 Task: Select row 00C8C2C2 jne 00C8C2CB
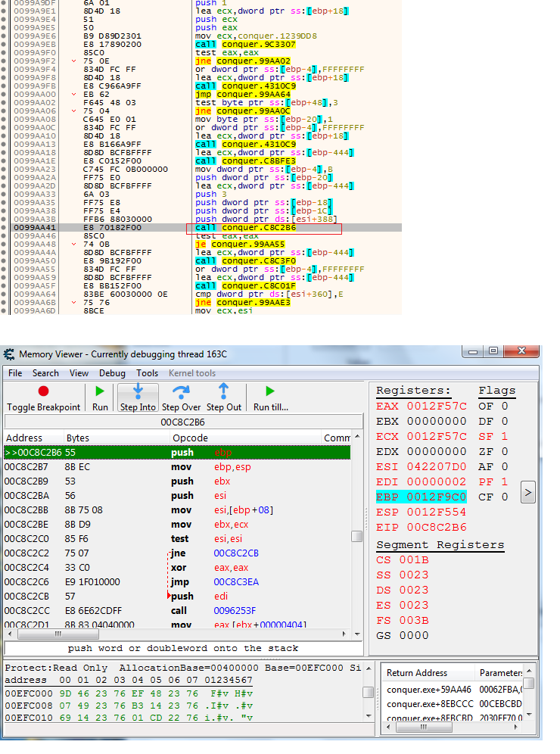click(x=177, y=553)
